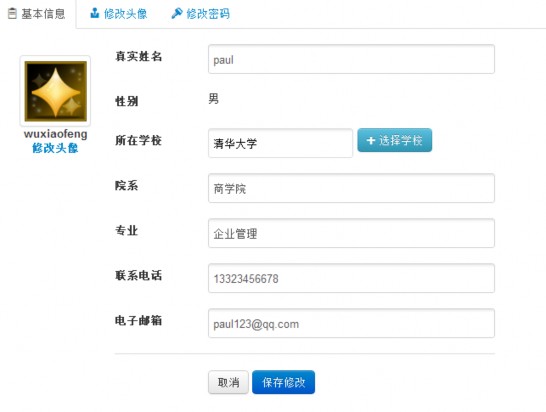The image size is (546, 412).
Task: Click the 电子邮箱 field with paul123@qq.com
Action: 351,323
